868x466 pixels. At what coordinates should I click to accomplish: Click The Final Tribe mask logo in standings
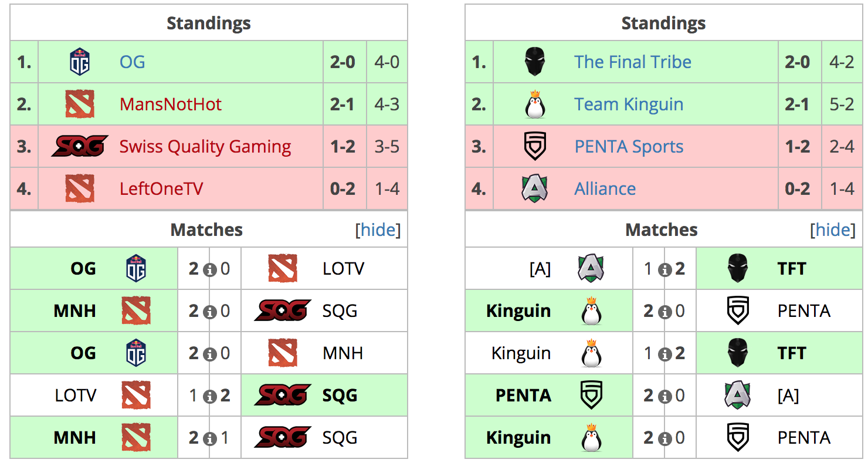(x=534, y=62)
